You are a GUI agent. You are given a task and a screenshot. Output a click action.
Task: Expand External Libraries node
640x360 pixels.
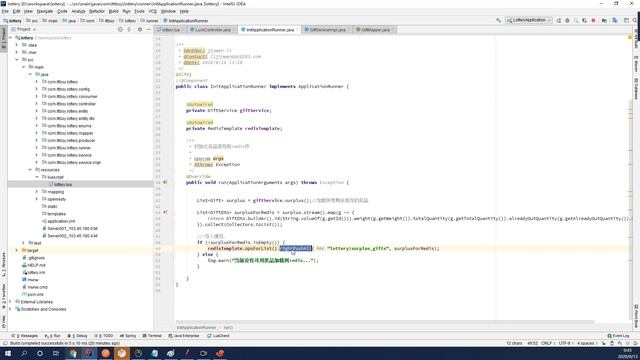(x=11, y=302)
